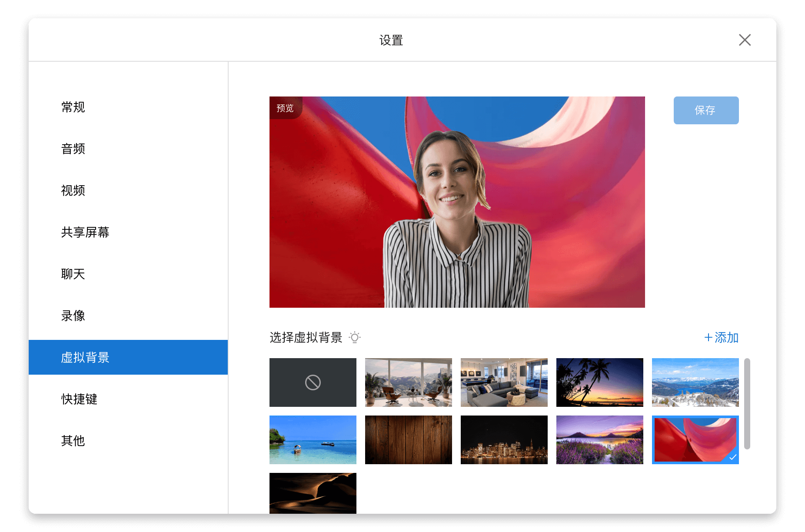
Task: Select the 快捷键 sidebar item
Action: coord(79,399)
